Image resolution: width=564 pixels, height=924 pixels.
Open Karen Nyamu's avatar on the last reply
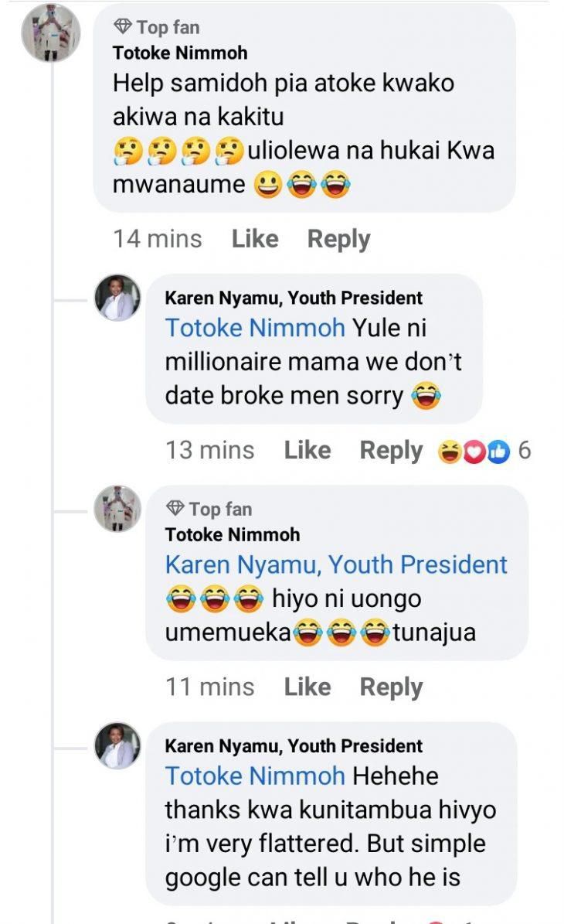pos(117,745)
